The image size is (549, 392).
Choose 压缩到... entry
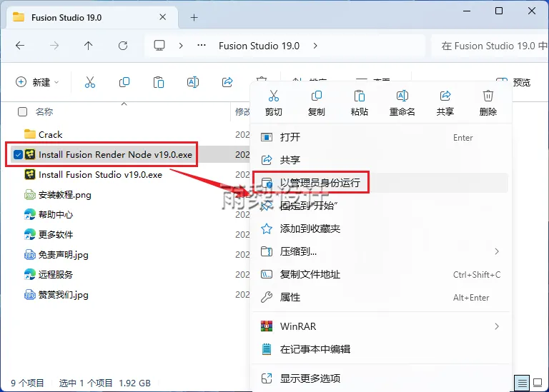tap(380, 251)
